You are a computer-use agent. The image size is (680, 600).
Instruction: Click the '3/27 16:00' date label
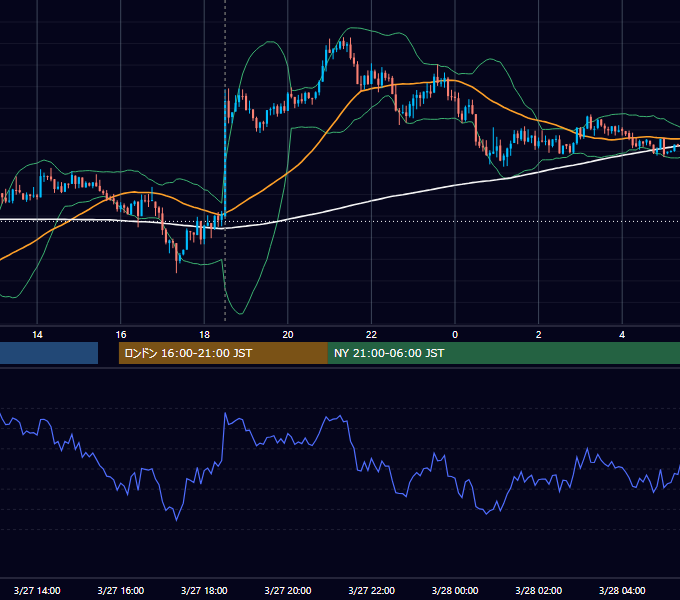coord(121,590)
